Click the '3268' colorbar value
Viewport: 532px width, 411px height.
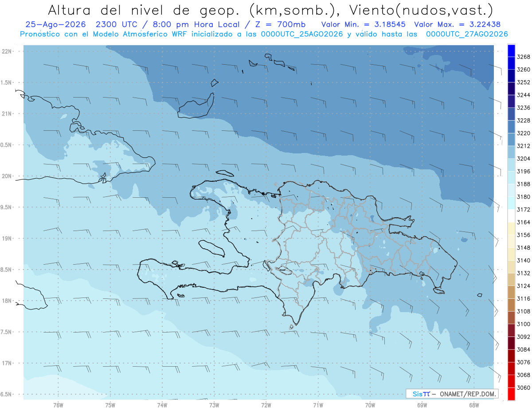[x=524, y=57]
